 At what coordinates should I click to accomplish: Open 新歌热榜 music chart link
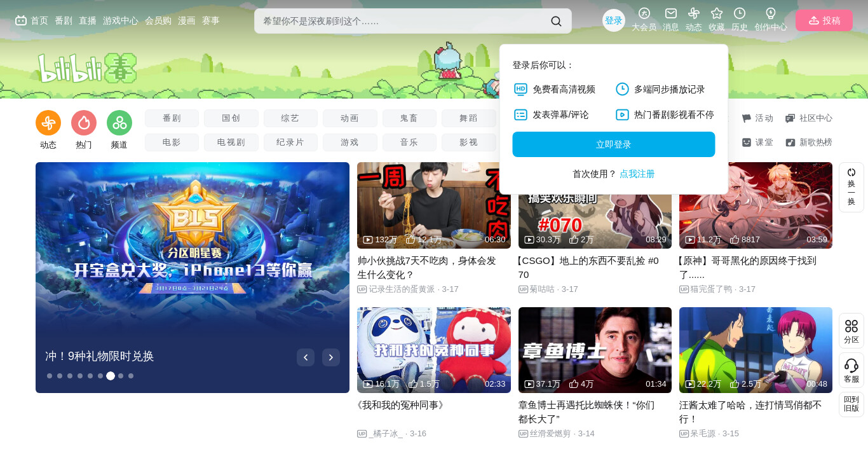809,142
